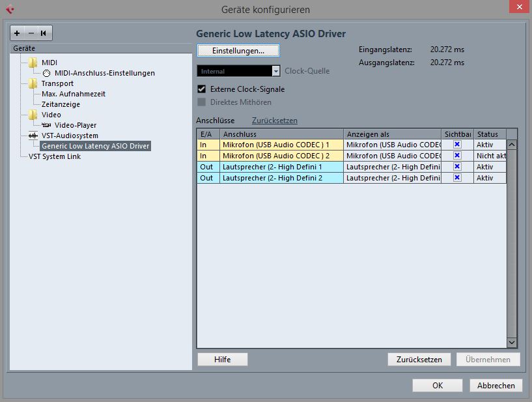532x402 pixels.
Task: Close the Geräte konfigurieren dialog
Action: [520, 7]
